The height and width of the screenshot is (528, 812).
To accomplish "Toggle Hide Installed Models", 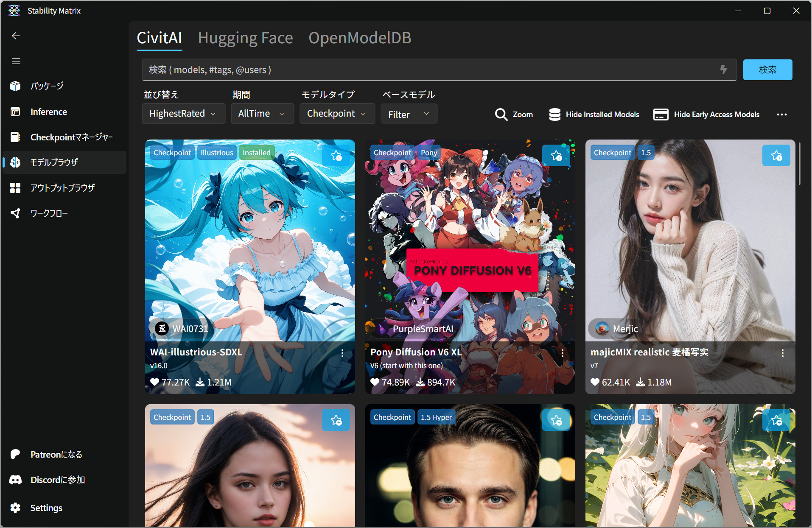I will tap(594, 115).
